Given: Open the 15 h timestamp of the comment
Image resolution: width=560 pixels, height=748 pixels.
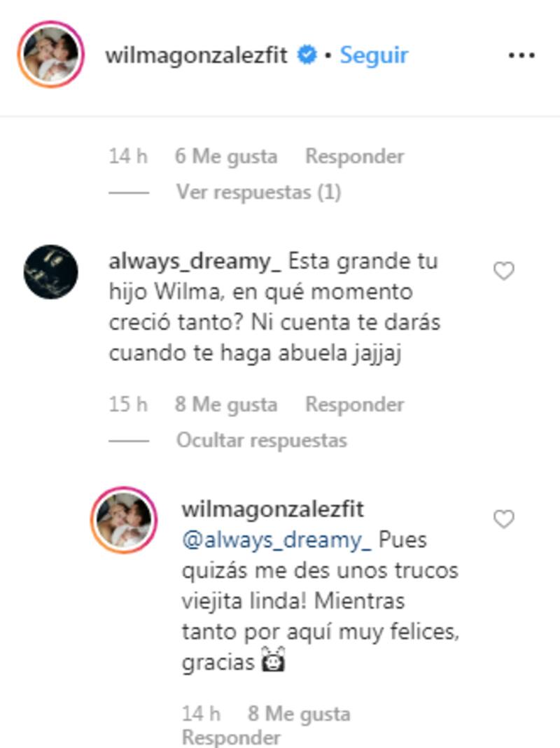Looking at the screenshot, I should pos(128,404).
